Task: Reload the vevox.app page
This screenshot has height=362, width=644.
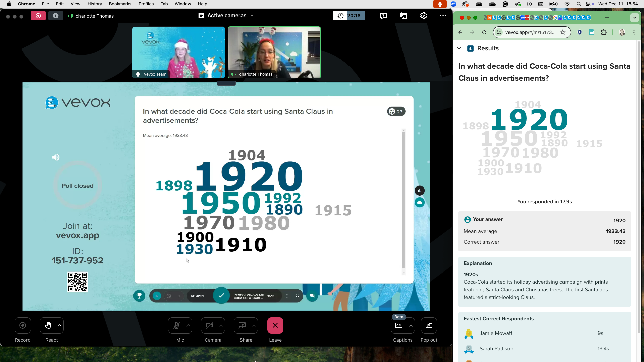Action: pos(484,32)
